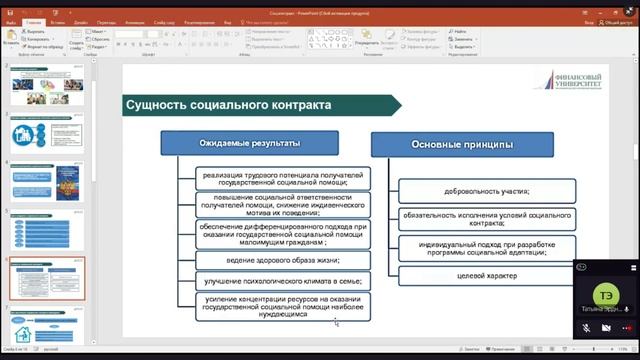Click the Quick Styles (Экспресс-стили) icon
Screen dimensions: 640x360
tap(389, 40)
